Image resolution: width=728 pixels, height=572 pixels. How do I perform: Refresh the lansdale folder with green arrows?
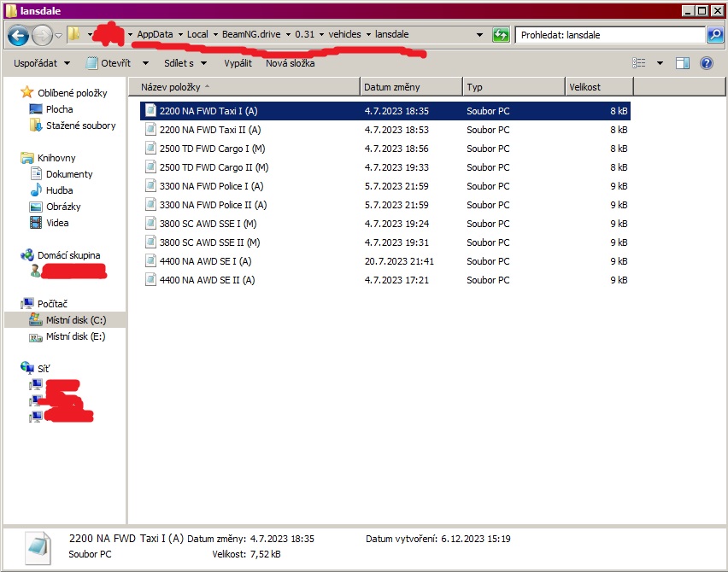[x=501, y=35]
